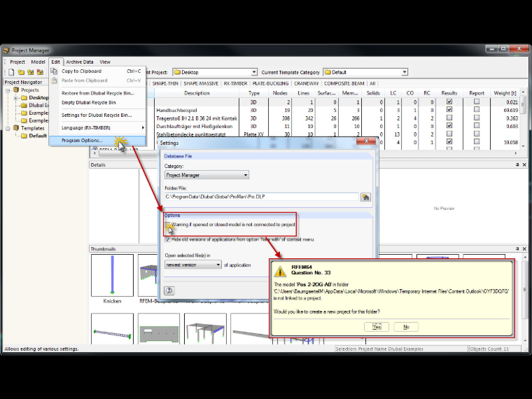
Task: Open the Archive Data menu
Action: pos(79,62)
